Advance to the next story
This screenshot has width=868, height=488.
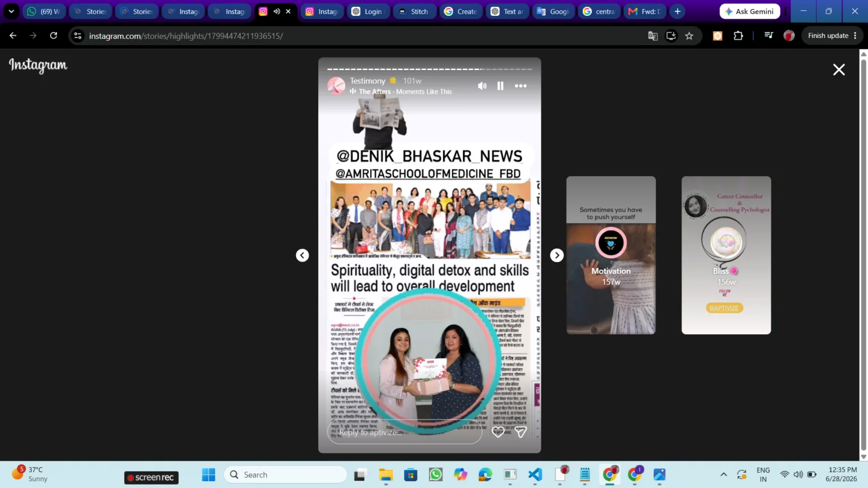(557, 255)
